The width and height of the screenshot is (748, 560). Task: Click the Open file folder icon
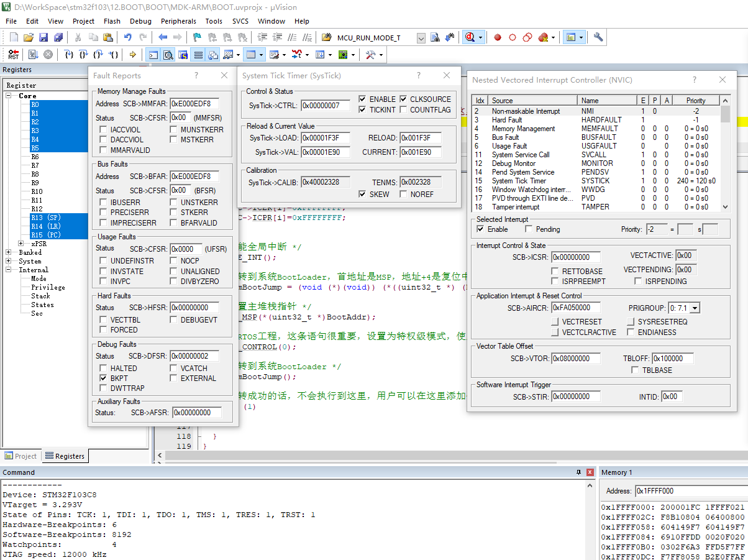(x=29, y=37)
